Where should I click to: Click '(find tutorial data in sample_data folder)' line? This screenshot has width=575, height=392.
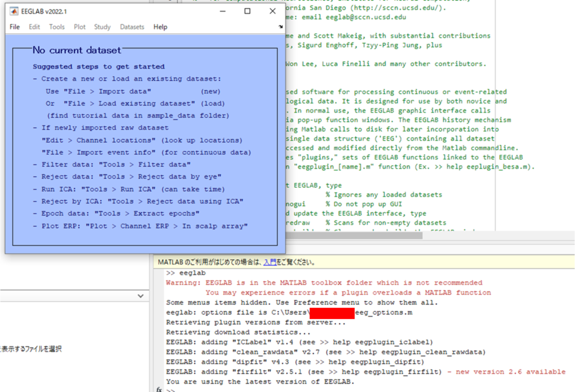[x=138, y=115]
